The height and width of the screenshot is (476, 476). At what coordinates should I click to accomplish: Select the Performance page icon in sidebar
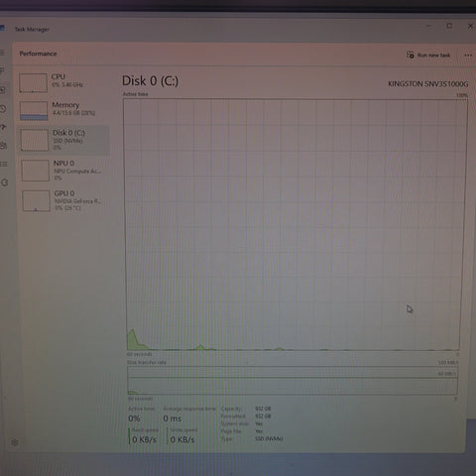(2, 90)
